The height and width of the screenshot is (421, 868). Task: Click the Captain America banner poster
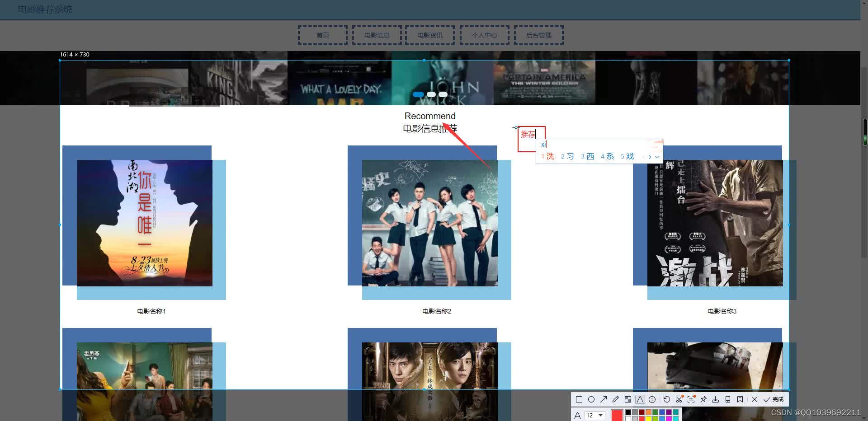pos(545,78)
